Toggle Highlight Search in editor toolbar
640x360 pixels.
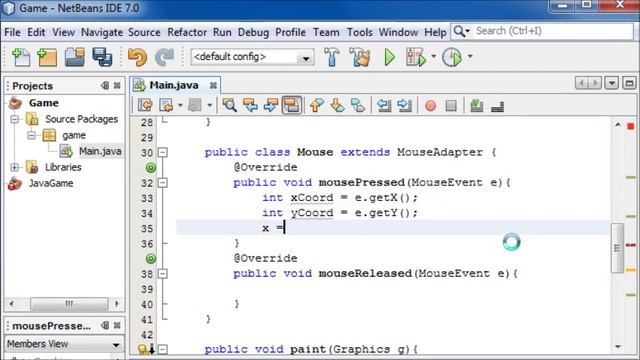[x=291, y=106]
